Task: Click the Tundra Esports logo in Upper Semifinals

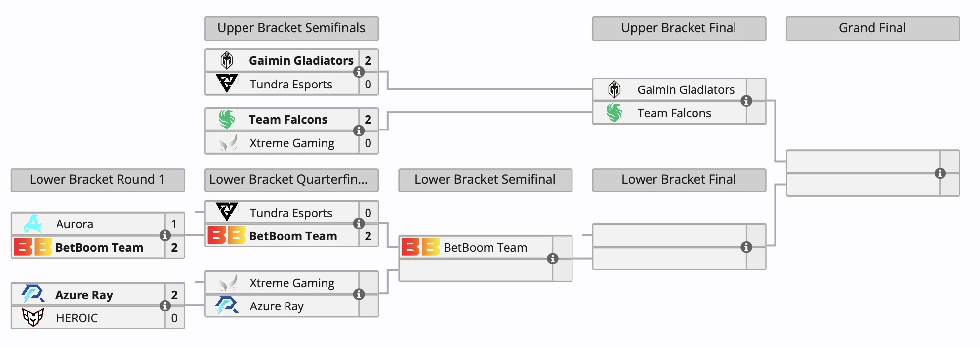Action: [x=227, y=84]
